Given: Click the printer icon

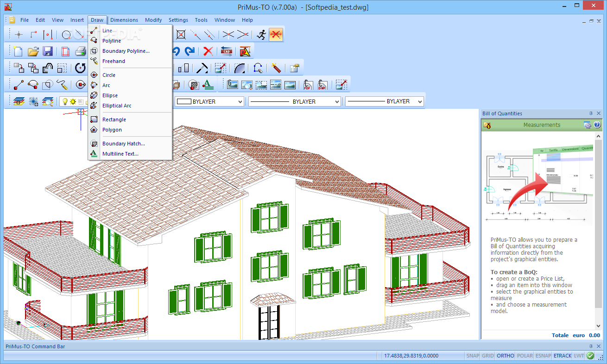Looking at the screenshot, I should (x=80, y=51).
